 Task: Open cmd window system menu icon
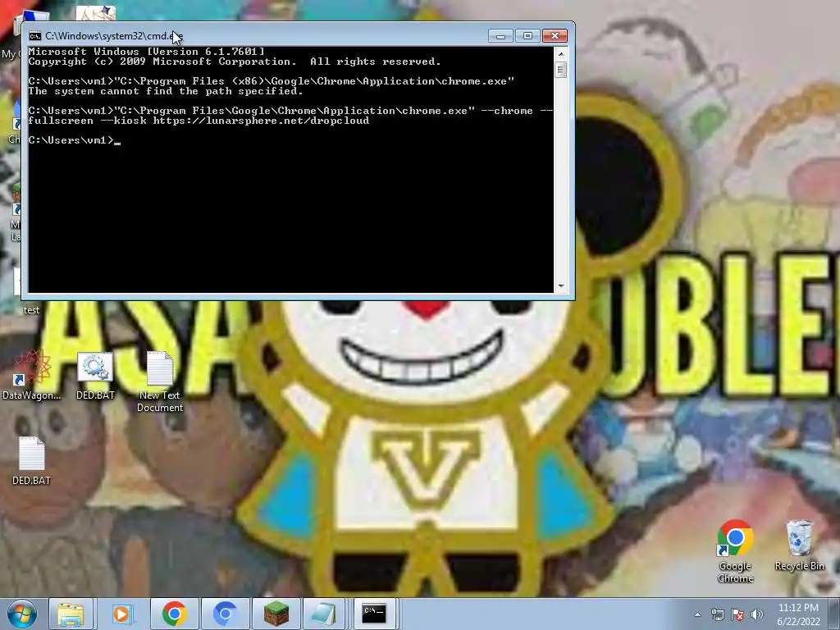click(34, 36)
